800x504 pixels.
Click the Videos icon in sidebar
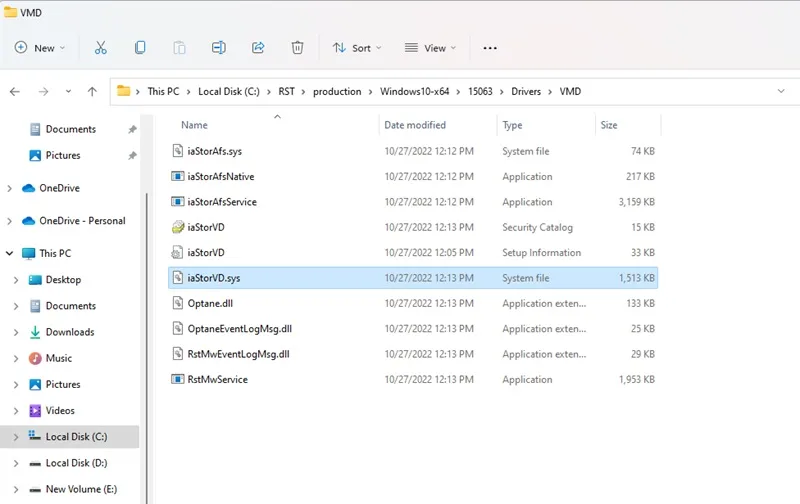pyautogui.click(x=35, y=411)
